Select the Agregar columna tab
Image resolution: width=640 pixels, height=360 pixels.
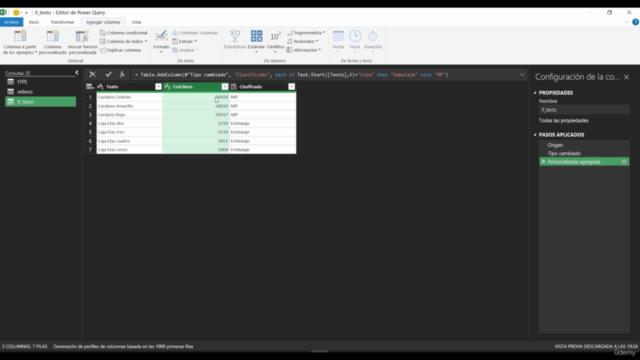(103, 22)
